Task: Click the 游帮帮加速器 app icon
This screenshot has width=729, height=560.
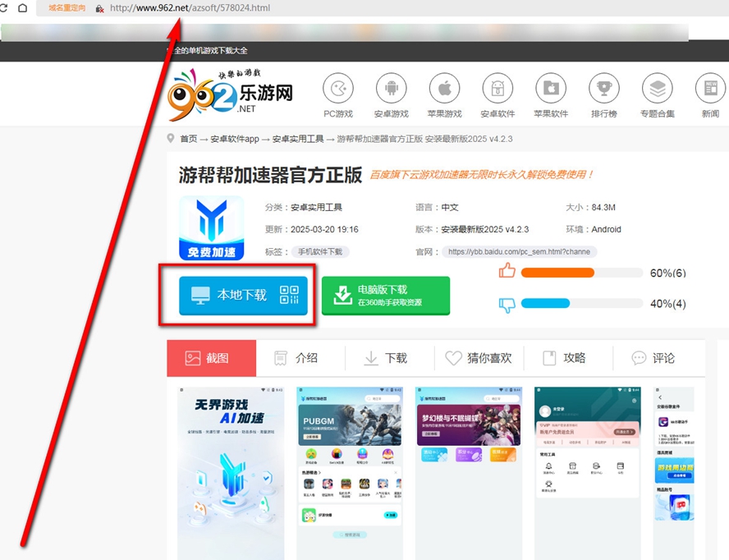Action: pyautogui.click(x=212, y=228)
